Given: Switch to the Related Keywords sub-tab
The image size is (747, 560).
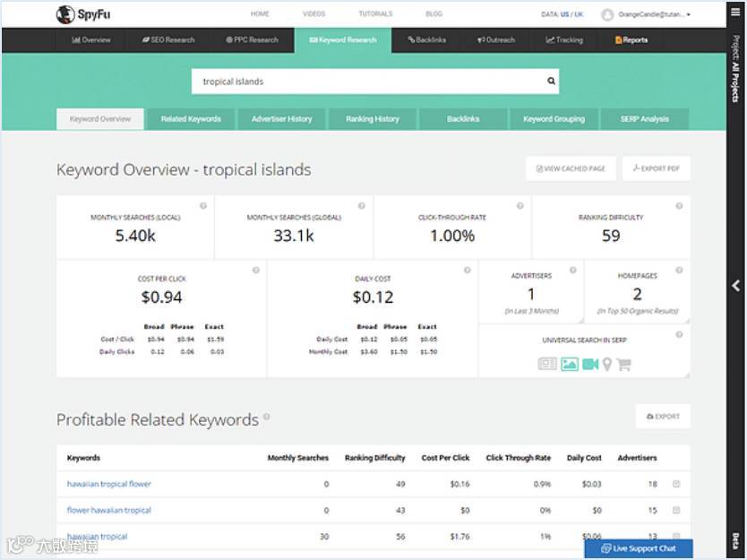Looking at the screenshot, I should point(191,119).
